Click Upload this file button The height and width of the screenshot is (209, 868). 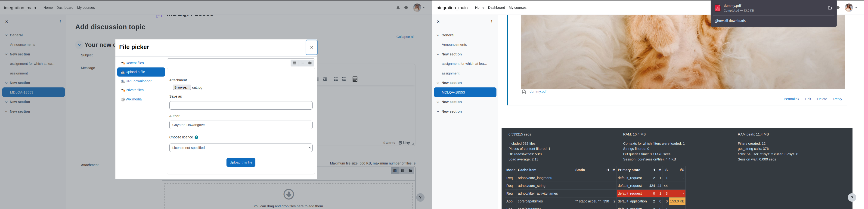241,163
